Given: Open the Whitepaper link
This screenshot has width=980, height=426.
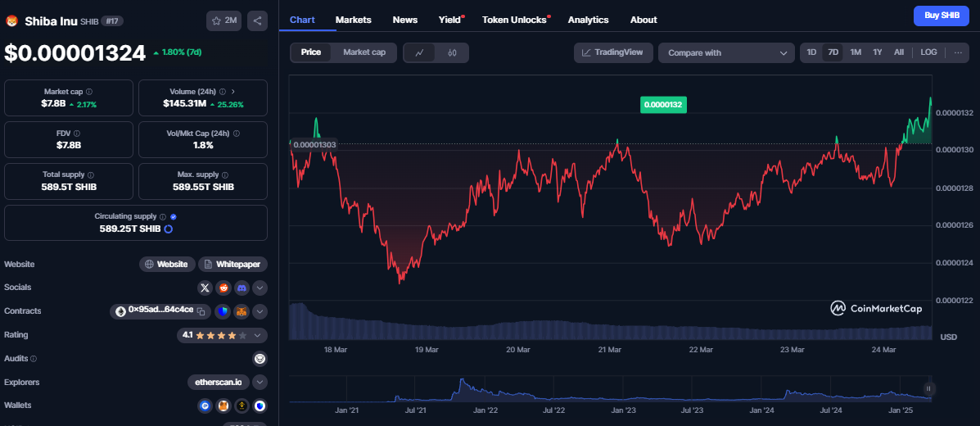Looking at the screenshot, I should [233, 264].
